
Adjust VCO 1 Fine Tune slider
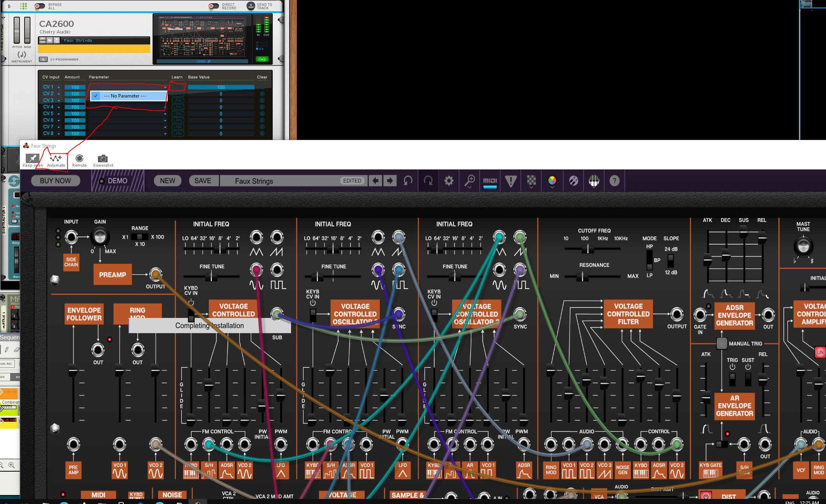(x=211, y=276)
